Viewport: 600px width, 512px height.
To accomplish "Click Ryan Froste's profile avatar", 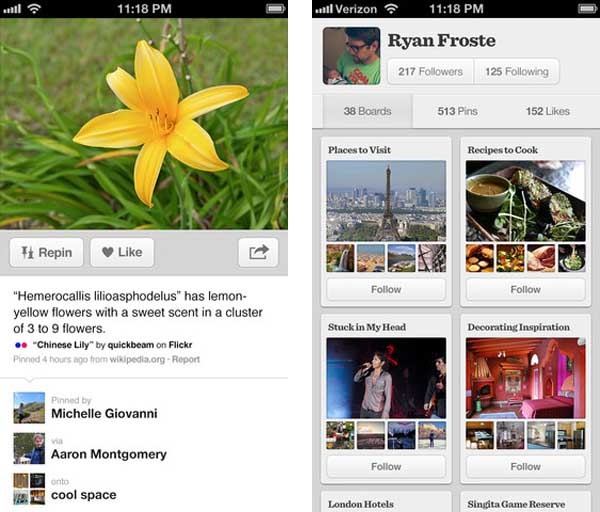I will tap(350, 56).
